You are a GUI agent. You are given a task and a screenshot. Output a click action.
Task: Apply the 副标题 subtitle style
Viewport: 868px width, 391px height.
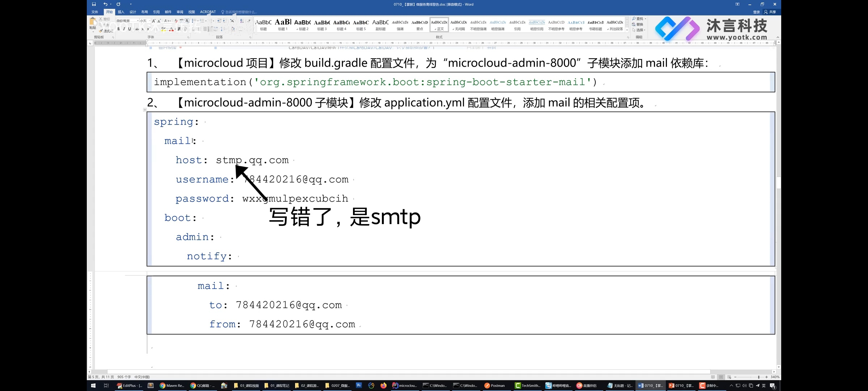(x=380, y=25)
